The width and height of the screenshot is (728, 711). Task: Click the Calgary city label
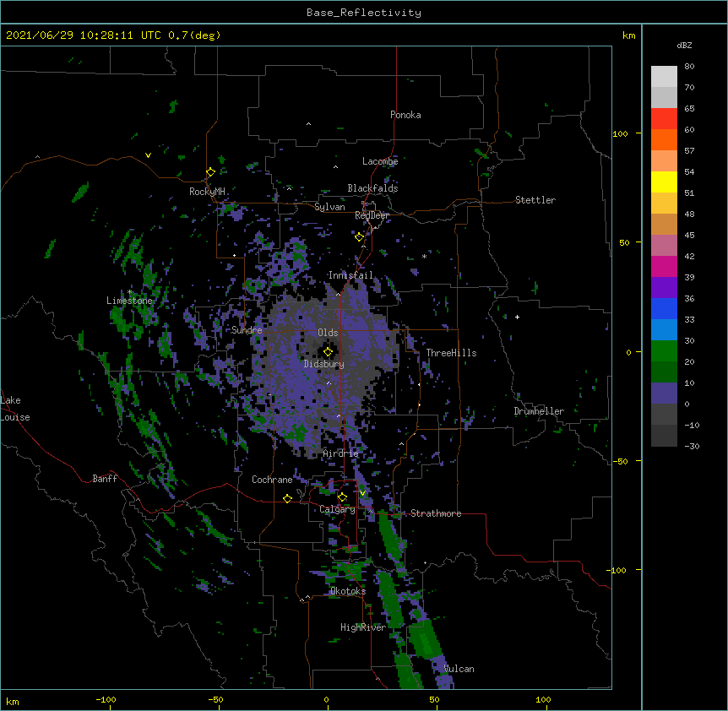[337, 509]
